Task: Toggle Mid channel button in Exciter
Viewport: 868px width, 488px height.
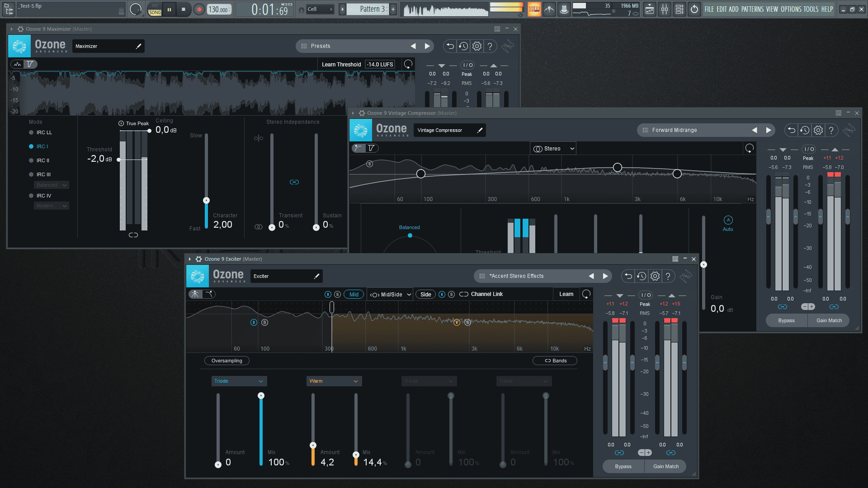Action: (x=354, y=295)
